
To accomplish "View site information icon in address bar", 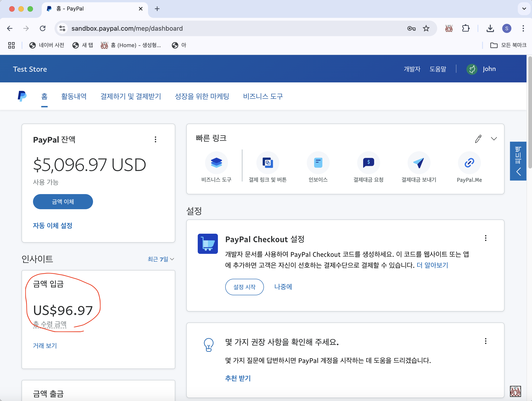I will tap(62, 28).
